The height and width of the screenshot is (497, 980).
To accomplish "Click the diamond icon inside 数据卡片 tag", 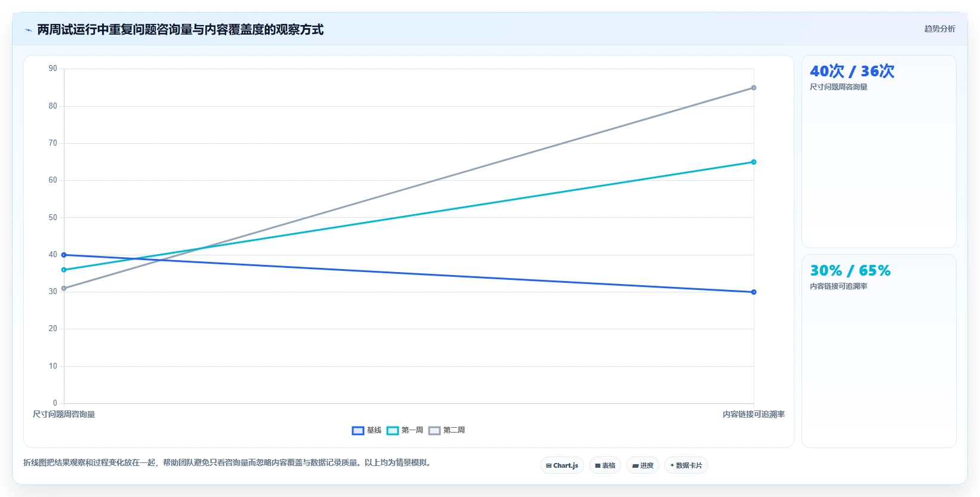I will point(672,465).
